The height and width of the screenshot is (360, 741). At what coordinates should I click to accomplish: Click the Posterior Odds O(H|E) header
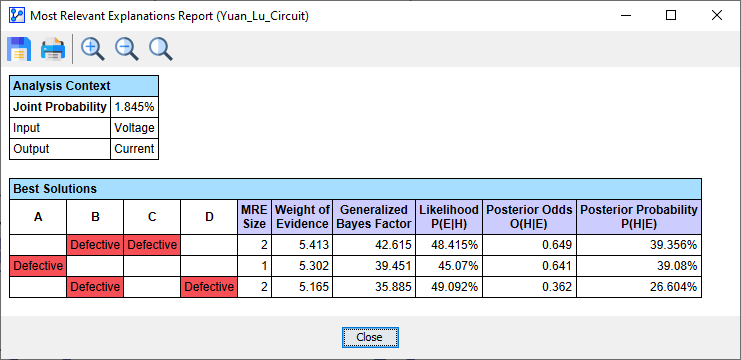coord(529,217)
